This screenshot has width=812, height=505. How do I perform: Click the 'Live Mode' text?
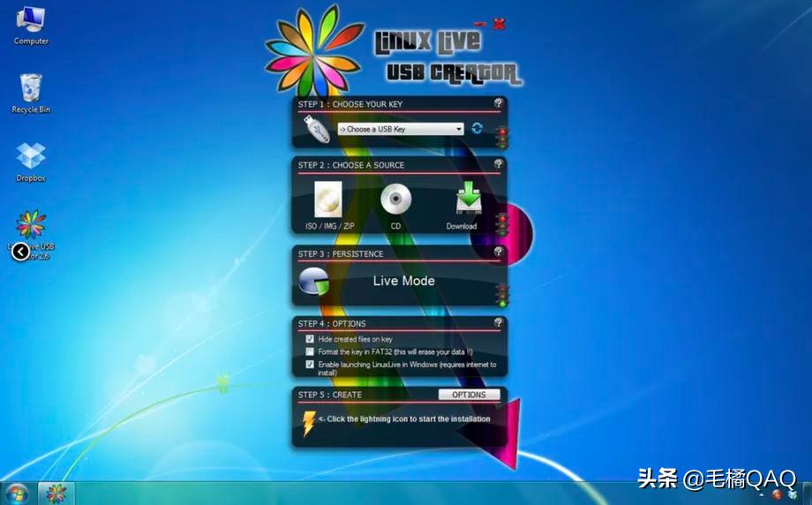tap(404, 281)
